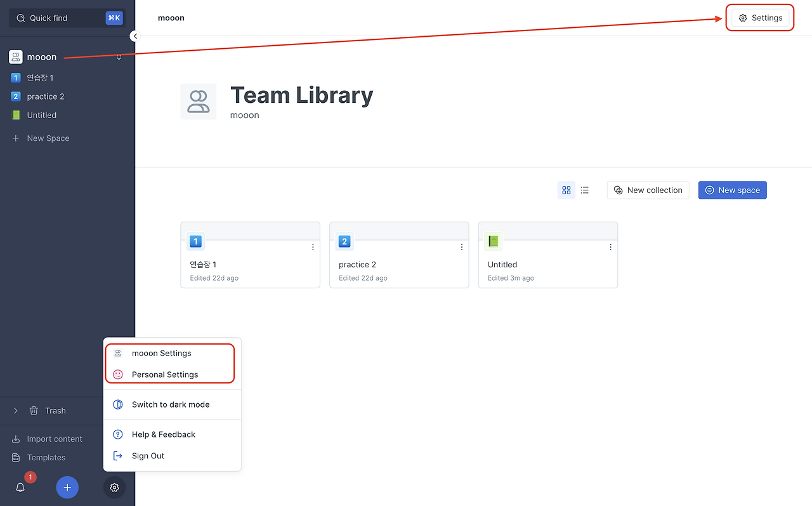812x506 pixels.
Task: Click the green book icon on Untitled card
Action: click(493, 241)
